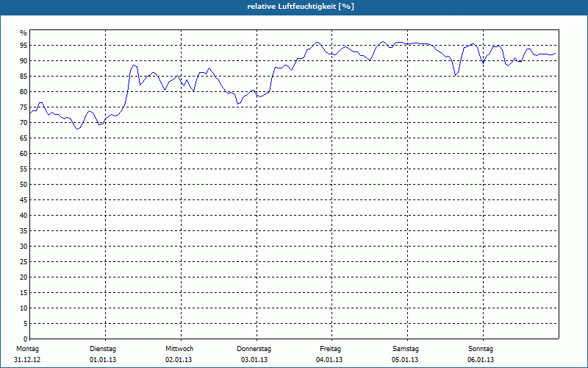Viewport: 588px width, 368px height.
Task: Select the 'Freitag' day label
Action: pyautogui.click(x=330, y=349)
